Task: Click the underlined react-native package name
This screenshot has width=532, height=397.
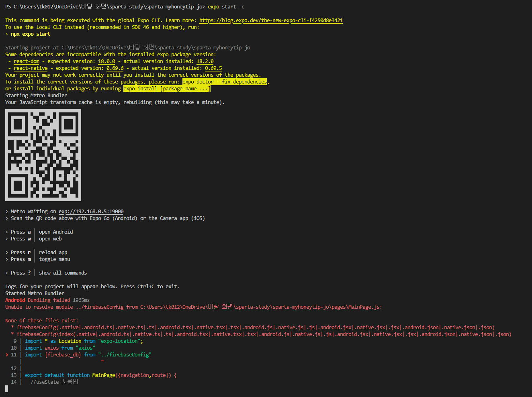Action: pos(31,68)
